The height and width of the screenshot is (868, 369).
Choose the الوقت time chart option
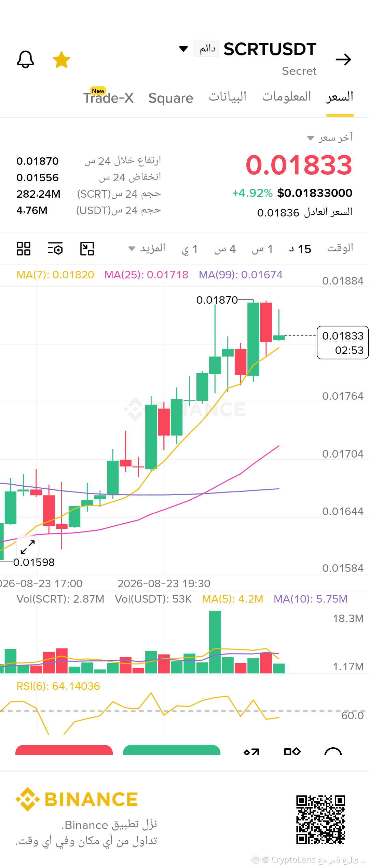pyautogui.click(x=340, y=248)
